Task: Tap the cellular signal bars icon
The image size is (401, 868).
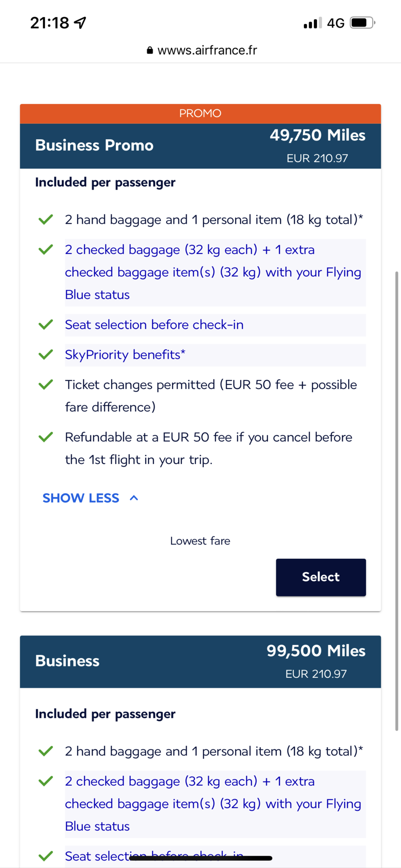Action: pyautogui.click(x=313, y=23)
